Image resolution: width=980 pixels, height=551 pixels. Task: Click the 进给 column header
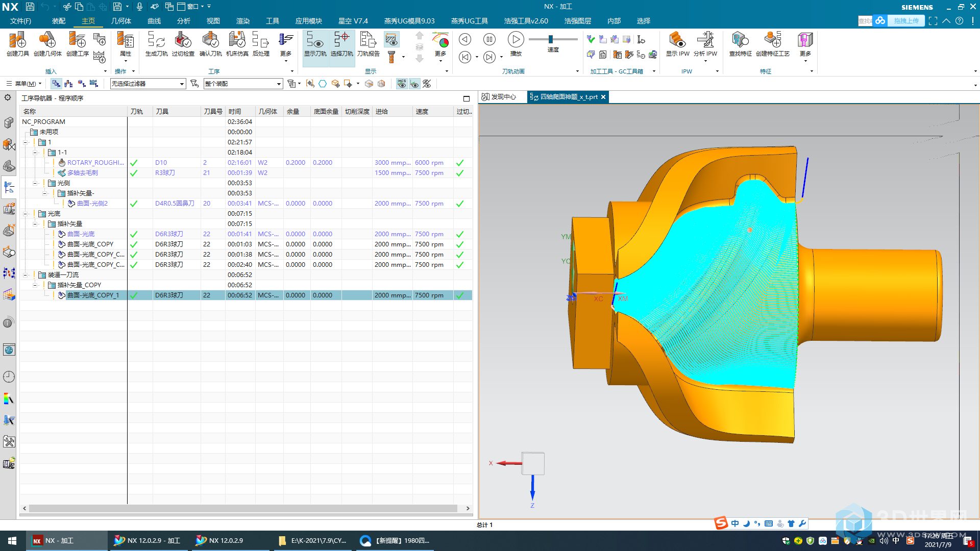pyautogui.click(x=392, y=112)
